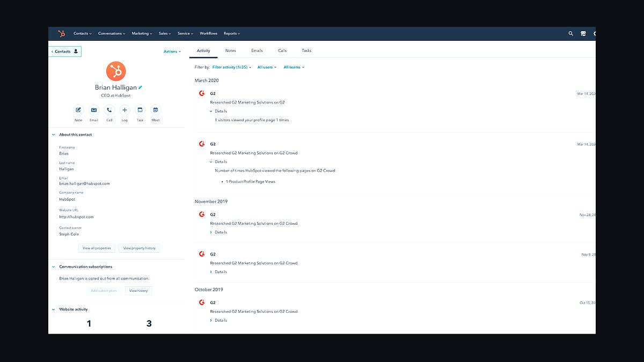Image resolution: width=644 pixels, height=362 pixels.
Task: Click the contact's HubSpot avatar image
Action: (x=116, y=71)
